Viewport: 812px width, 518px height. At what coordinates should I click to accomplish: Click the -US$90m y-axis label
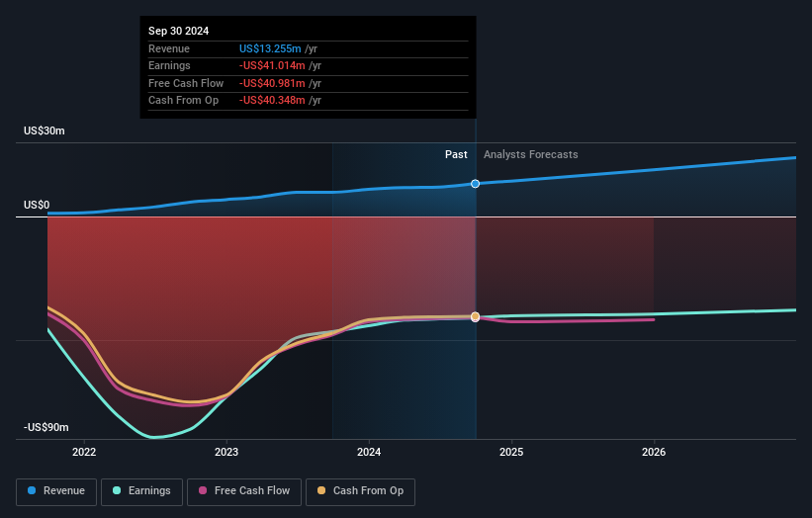click(x=46, y=427)
